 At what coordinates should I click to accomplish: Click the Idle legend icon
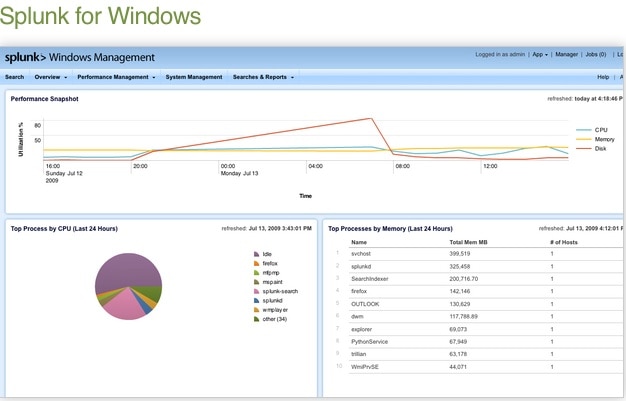pyautogui.click(x=256, y=255)
